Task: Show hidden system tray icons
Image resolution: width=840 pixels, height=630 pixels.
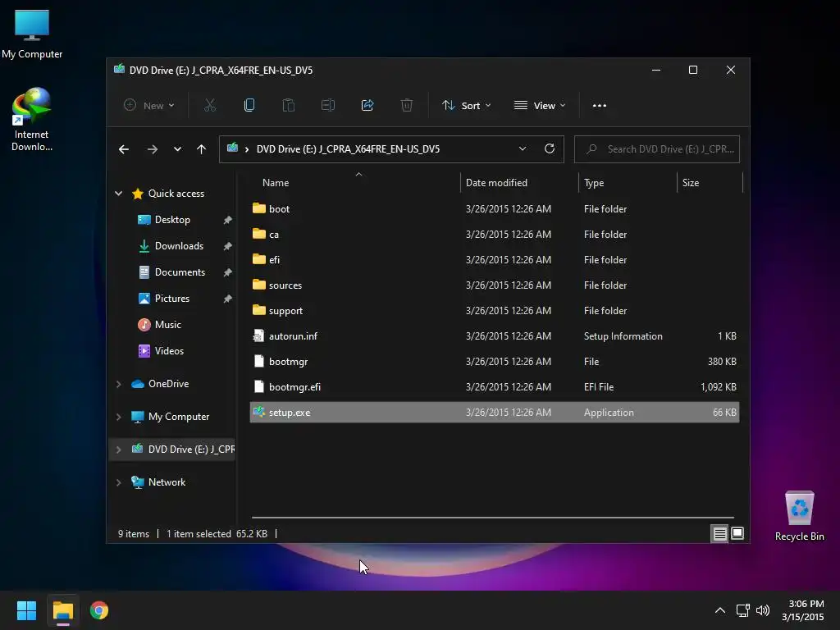Action: pyautogui.click(x=720, y=610)
